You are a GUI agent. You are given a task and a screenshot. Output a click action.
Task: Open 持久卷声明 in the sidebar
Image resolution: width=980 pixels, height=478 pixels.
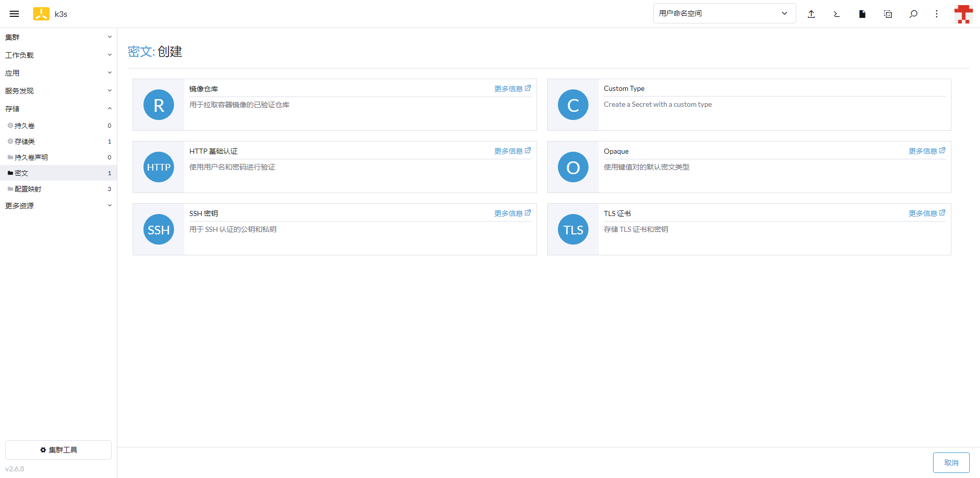[x=31, y=157]
